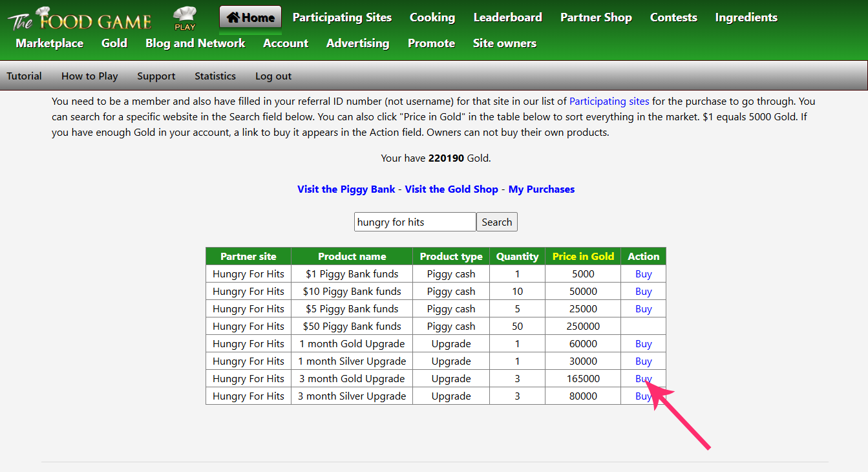
Task: Select '3 month Gold Upgrade' product name
Action: coord(352,379)
